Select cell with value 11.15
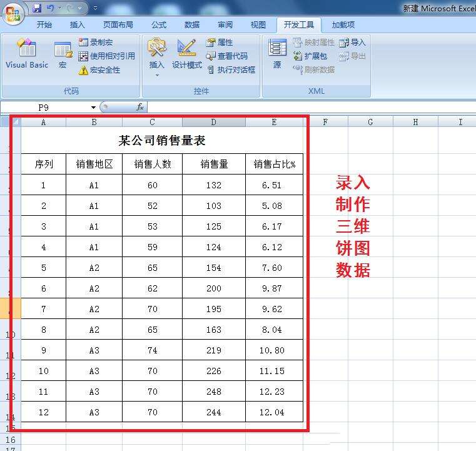Screen dimensions: 476x451 (274, 370)
